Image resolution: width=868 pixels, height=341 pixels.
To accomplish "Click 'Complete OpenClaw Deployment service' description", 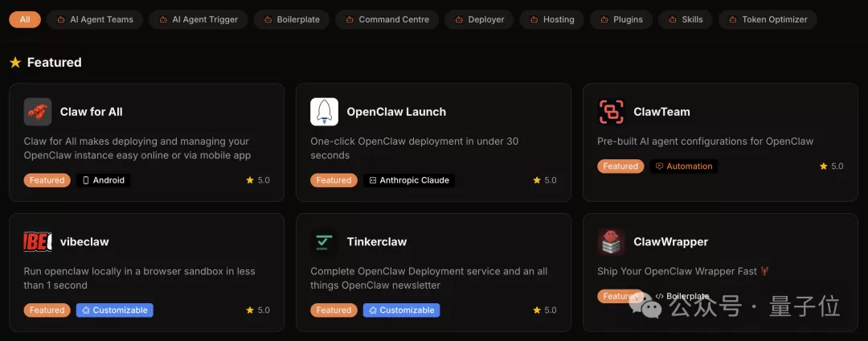I will click(x=429, y=278).
